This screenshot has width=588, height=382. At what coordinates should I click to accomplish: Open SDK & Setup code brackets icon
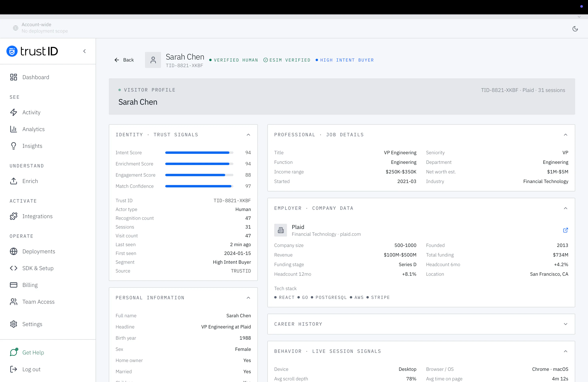click(14, 268)
